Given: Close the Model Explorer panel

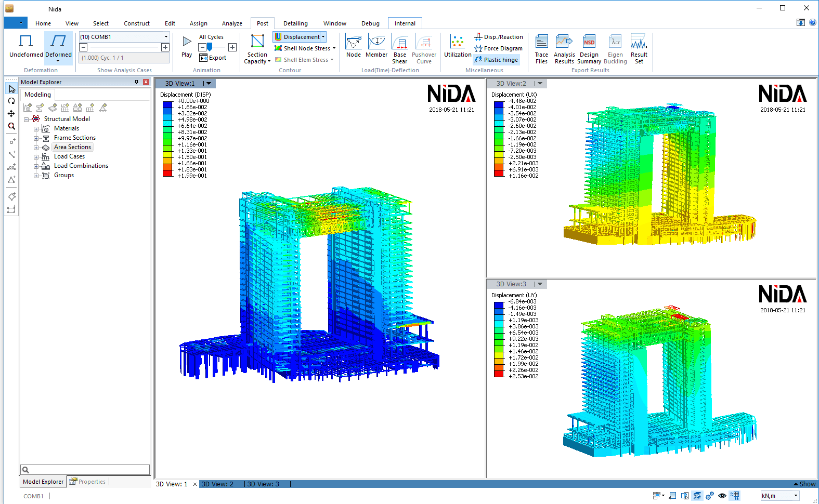Looking at the screenshot, I should pyautogui.click(x=146, y=82).
